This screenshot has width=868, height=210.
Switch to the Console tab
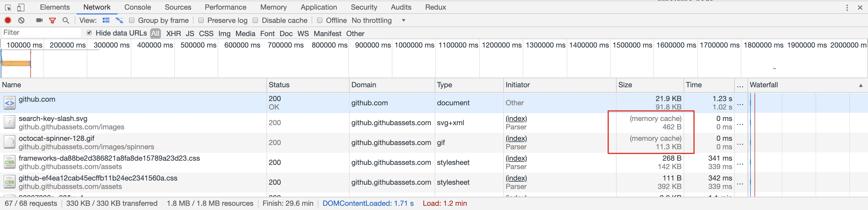(x=137, y=7)
